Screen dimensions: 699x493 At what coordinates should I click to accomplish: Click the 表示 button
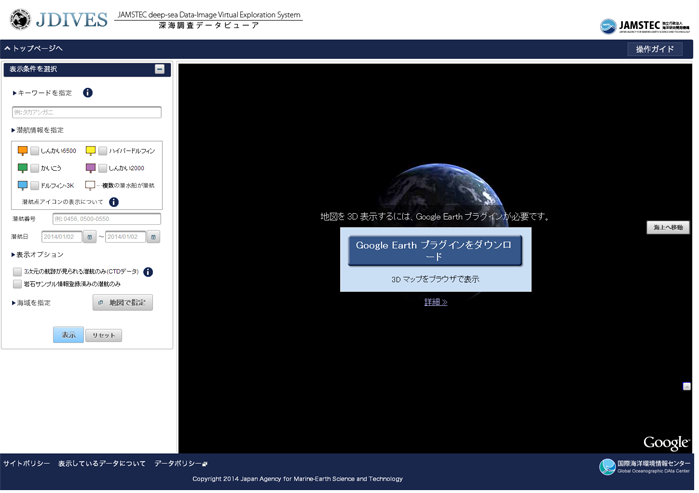click(x=68, y=335)
